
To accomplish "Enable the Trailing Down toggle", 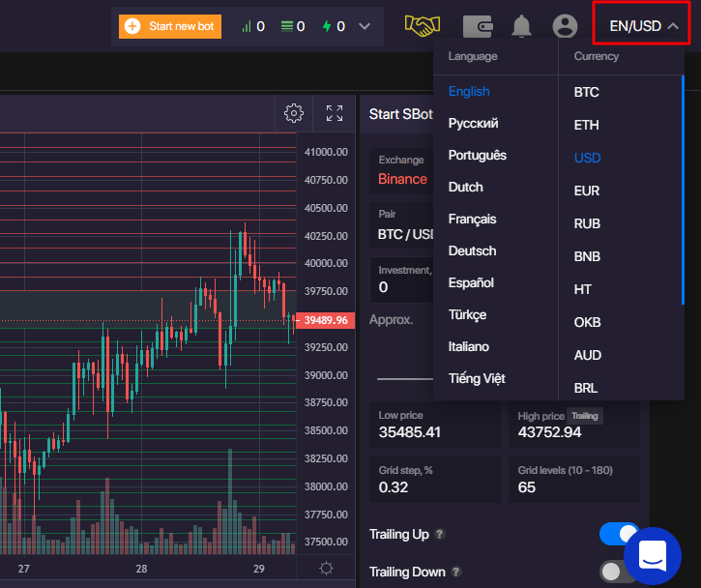I will click(617, 572).
